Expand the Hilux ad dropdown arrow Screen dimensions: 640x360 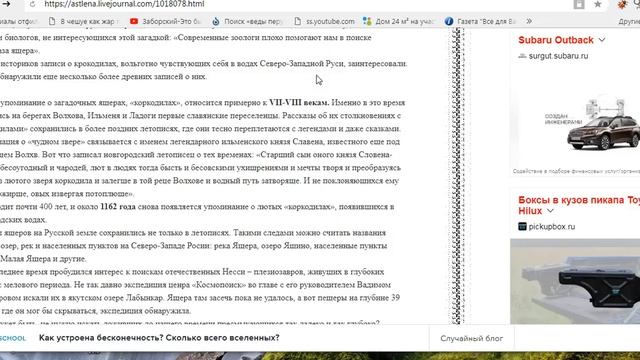click(550, 211)
